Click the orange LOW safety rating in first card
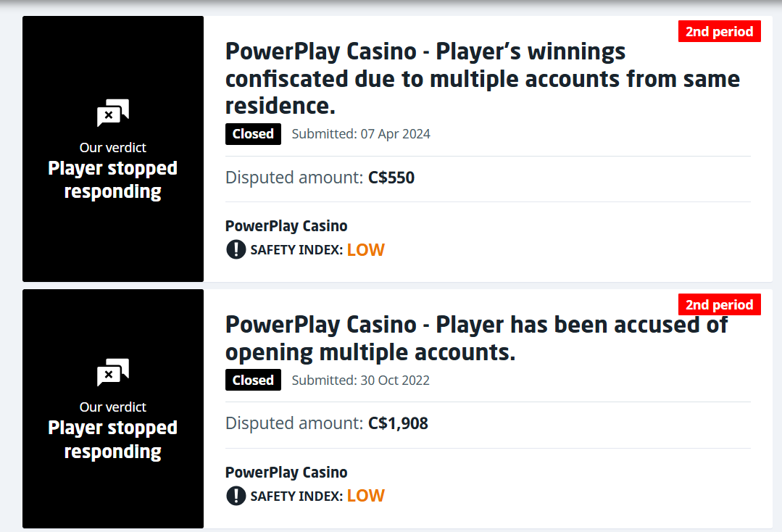Image resolution: width=782 pixels, height=532 pixels. (365, 250)
